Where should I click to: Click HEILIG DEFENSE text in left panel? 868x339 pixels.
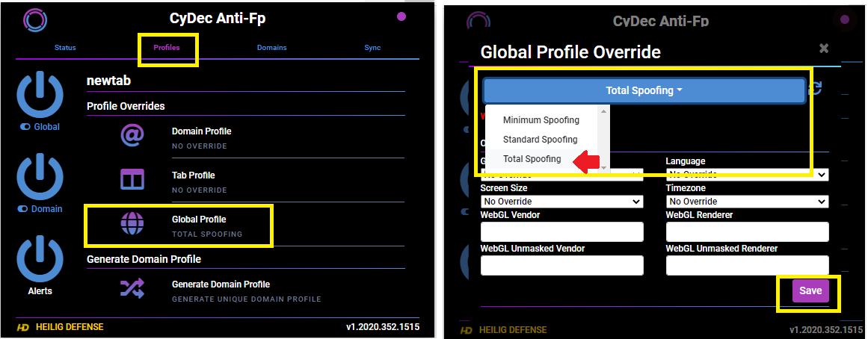coord(70,327)
